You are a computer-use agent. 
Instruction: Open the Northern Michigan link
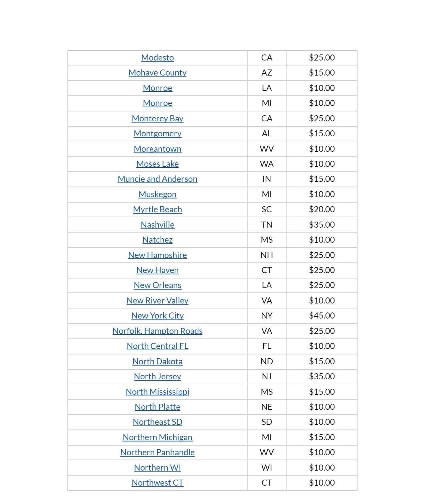coord(157,437)
